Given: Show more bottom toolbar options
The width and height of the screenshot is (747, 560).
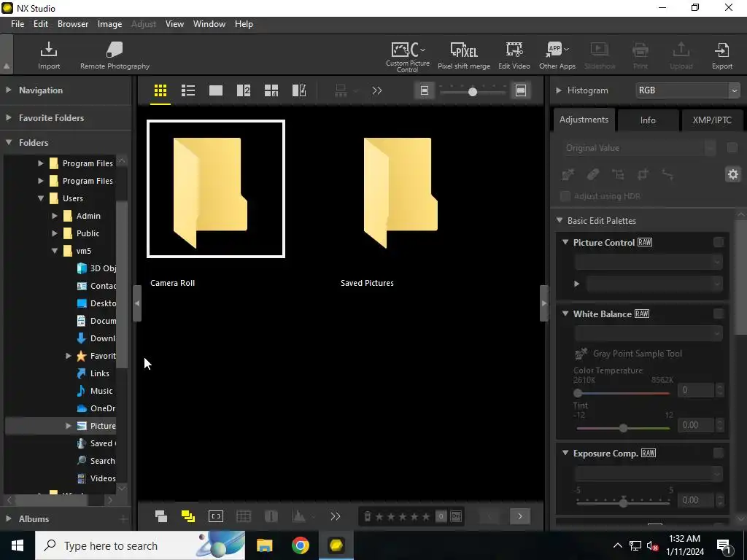Looking at the screenshot, I should [336, 516].
